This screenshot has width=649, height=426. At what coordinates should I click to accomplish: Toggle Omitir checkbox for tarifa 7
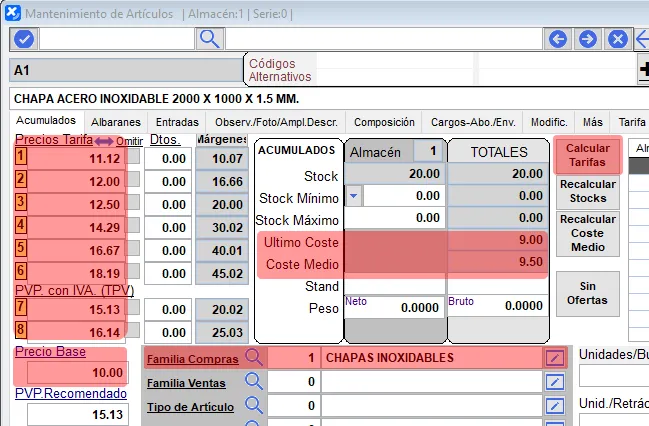tap(134, 309)
